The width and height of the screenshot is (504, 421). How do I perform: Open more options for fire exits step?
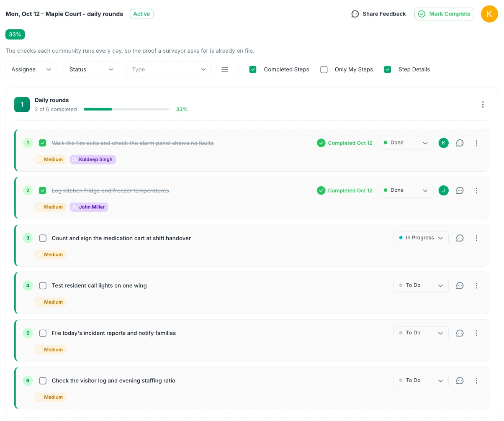click(476, 143)
